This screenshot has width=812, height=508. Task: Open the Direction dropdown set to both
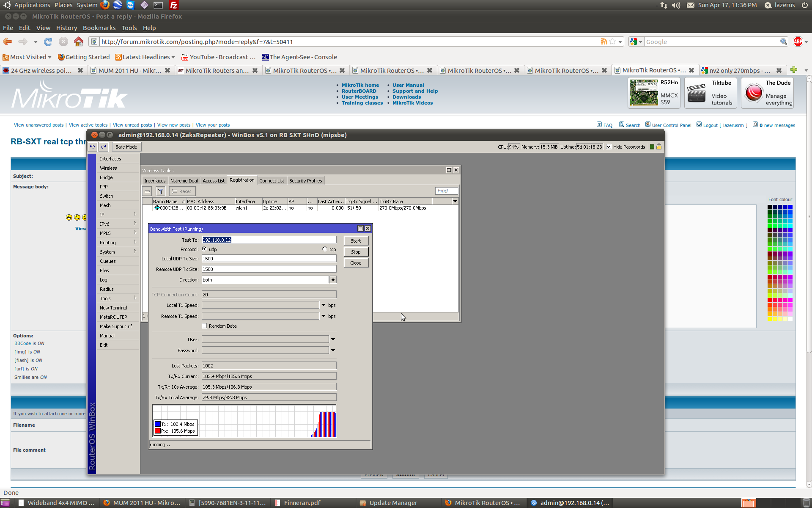(333, 279)
